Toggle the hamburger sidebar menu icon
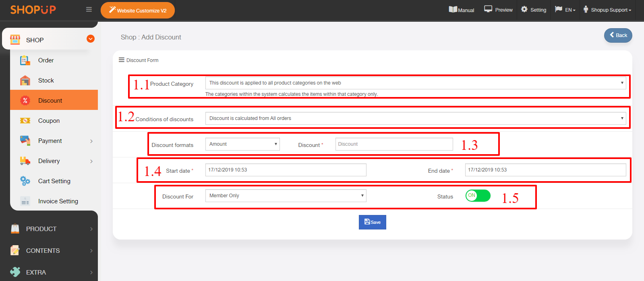 pos(89,10)
